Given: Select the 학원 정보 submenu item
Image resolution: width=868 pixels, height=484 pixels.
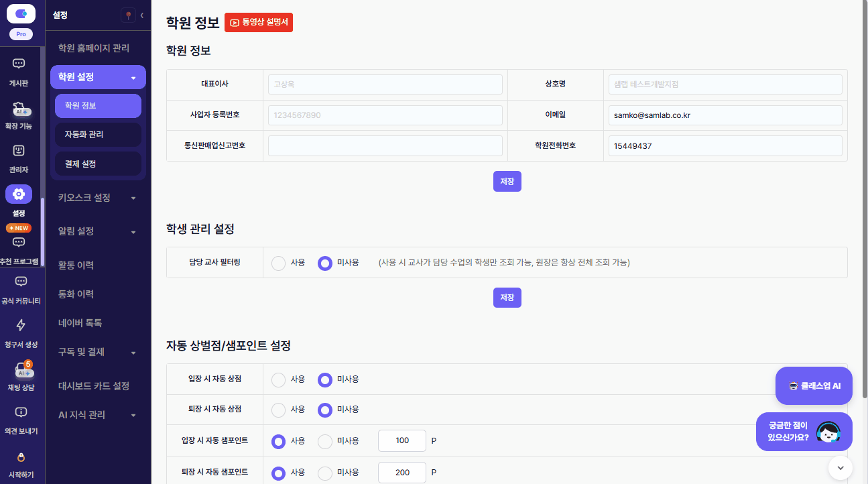Looking at the screenshot, I should click(x=98, y=106).
